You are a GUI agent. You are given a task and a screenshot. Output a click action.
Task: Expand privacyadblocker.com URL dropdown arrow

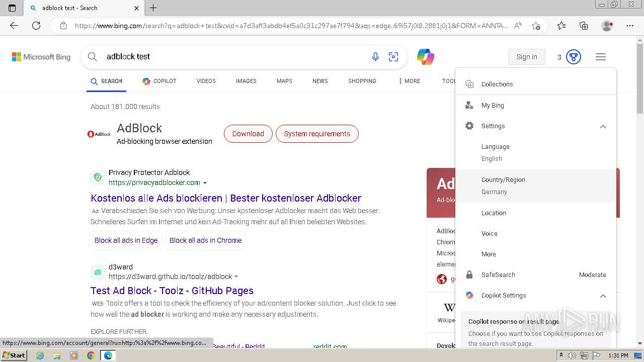205,183
